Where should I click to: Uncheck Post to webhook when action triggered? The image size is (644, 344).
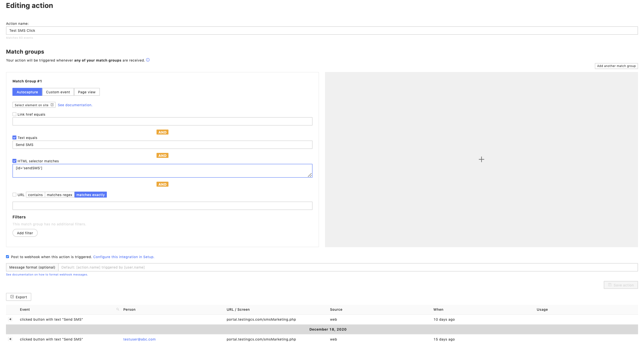tap(7, 257)
